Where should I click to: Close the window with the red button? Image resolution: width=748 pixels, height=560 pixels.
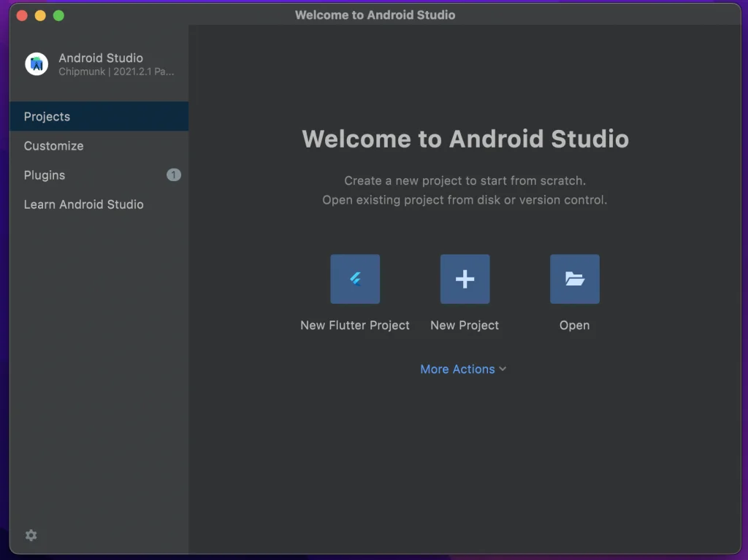point(22,15)
